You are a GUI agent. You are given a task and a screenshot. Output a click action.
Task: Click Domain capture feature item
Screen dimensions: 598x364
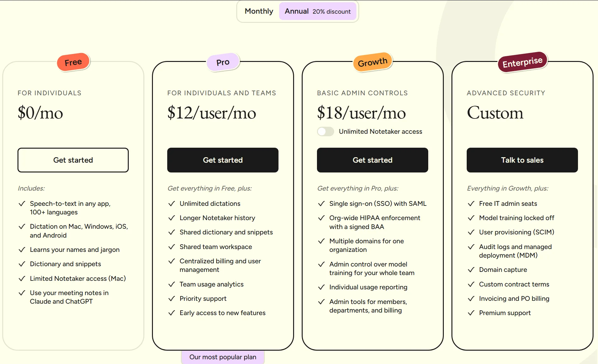click(x=503, y=270)
